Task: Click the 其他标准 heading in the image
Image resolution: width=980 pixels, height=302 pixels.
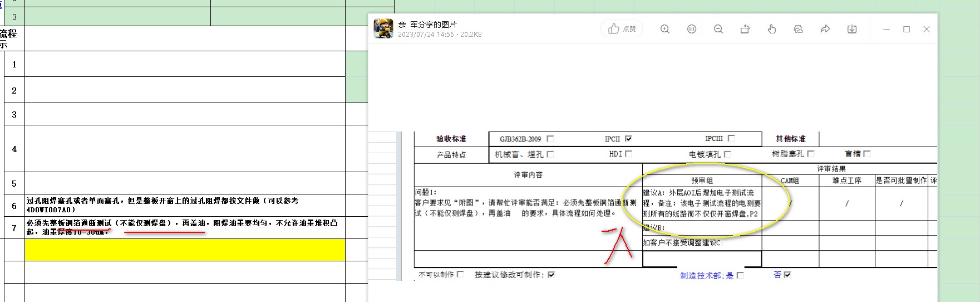Action: 791,139
